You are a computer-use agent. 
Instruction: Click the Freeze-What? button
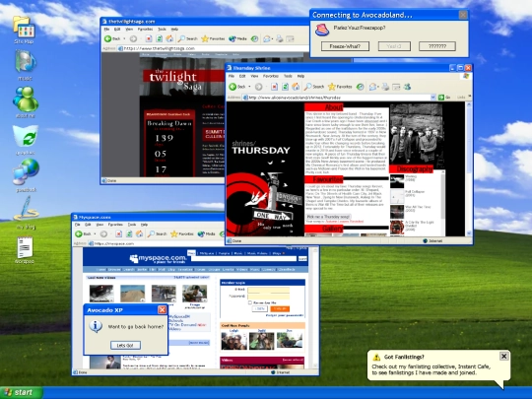[x=345, y=46]
